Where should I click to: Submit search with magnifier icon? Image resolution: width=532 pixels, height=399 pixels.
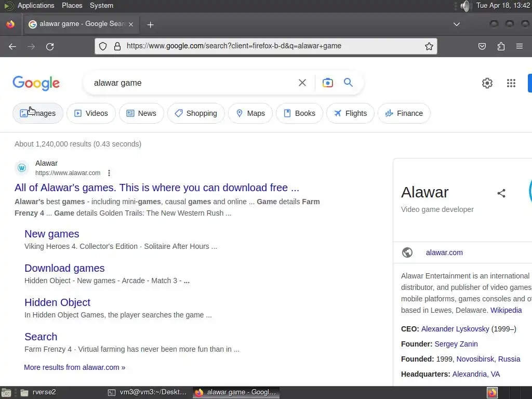(348, 83)
